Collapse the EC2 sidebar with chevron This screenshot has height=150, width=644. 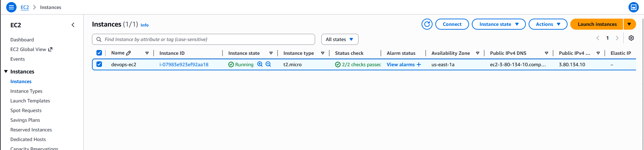click(73, 25)
